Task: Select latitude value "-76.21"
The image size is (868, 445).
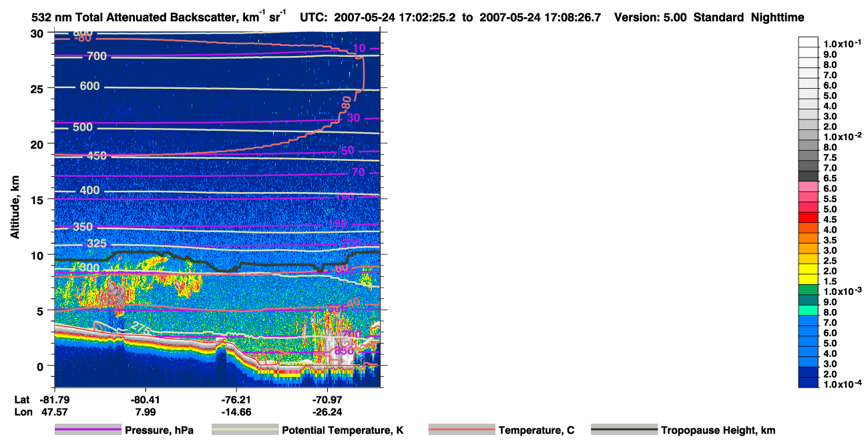Action: click(237, 399)
